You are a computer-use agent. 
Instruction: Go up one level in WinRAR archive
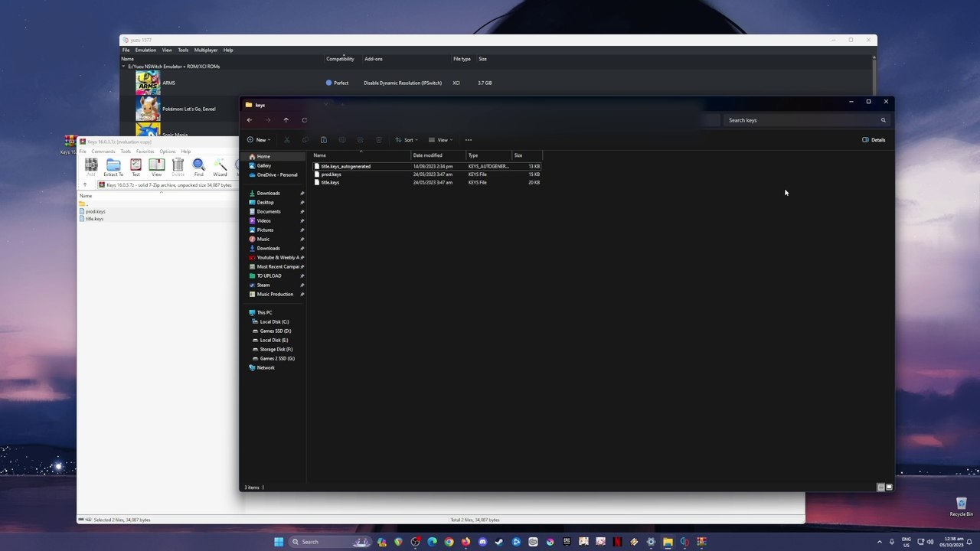point(85,184)
